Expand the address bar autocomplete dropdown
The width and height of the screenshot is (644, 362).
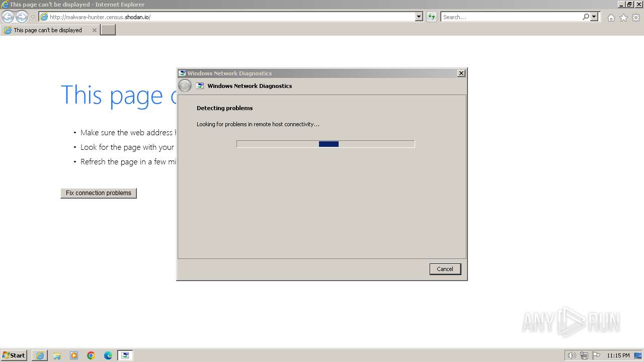(419, 17)
